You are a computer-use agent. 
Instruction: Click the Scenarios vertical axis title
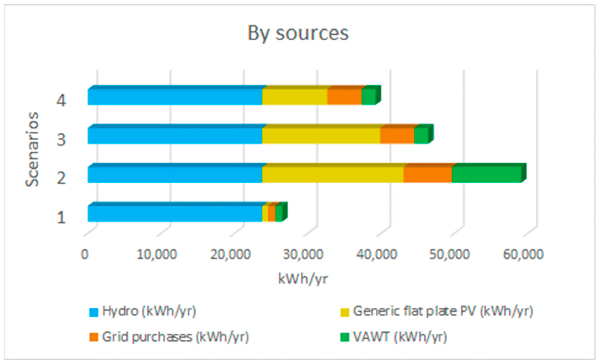[32, 149]
